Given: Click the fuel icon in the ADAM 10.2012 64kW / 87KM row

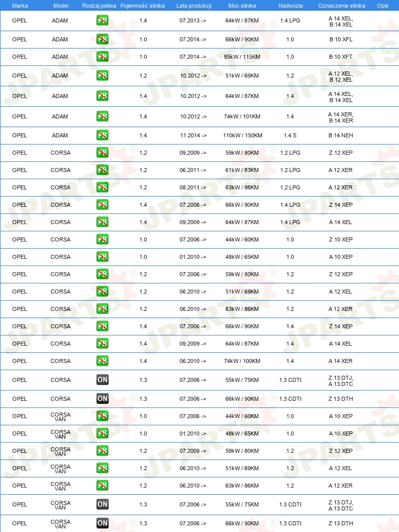Looking at the screenshot, I should click(103, 96).
